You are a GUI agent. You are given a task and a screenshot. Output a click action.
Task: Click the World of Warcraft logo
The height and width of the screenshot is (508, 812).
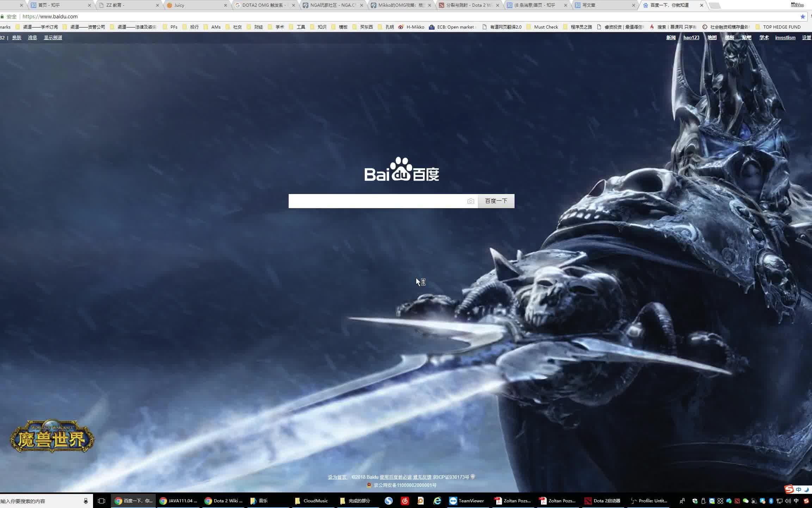(x=52, y=436)
